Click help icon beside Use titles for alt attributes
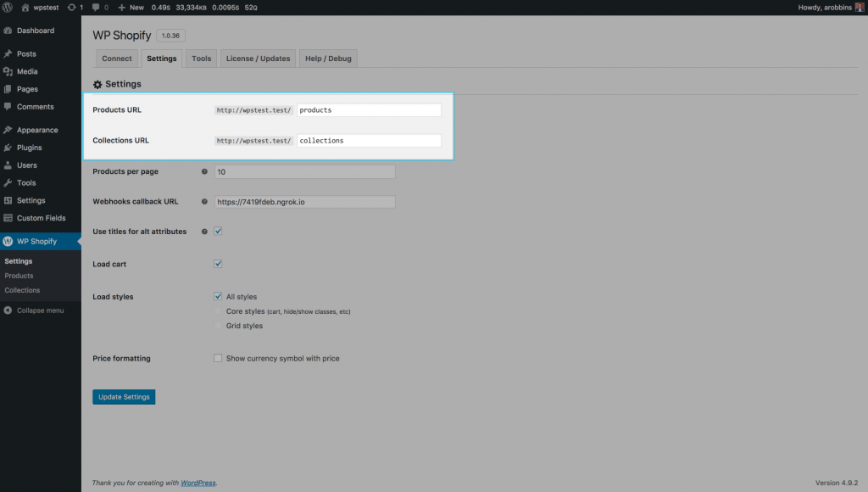 tap(204, 232)
